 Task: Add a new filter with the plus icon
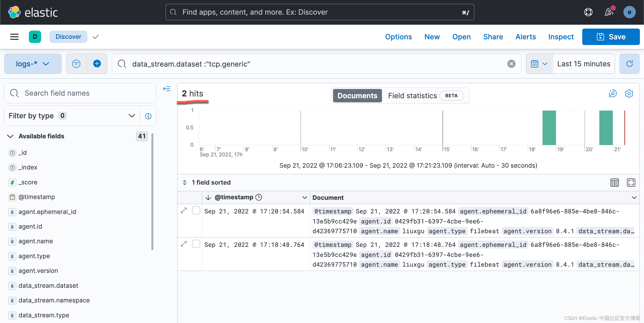(97, 64)
